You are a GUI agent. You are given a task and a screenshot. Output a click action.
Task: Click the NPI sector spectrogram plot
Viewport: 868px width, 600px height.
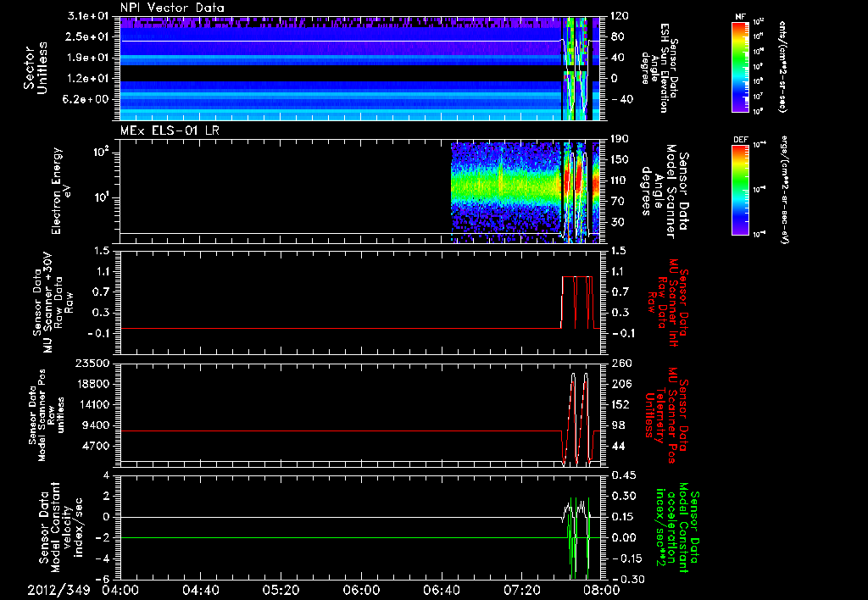(x=359, y=68)
